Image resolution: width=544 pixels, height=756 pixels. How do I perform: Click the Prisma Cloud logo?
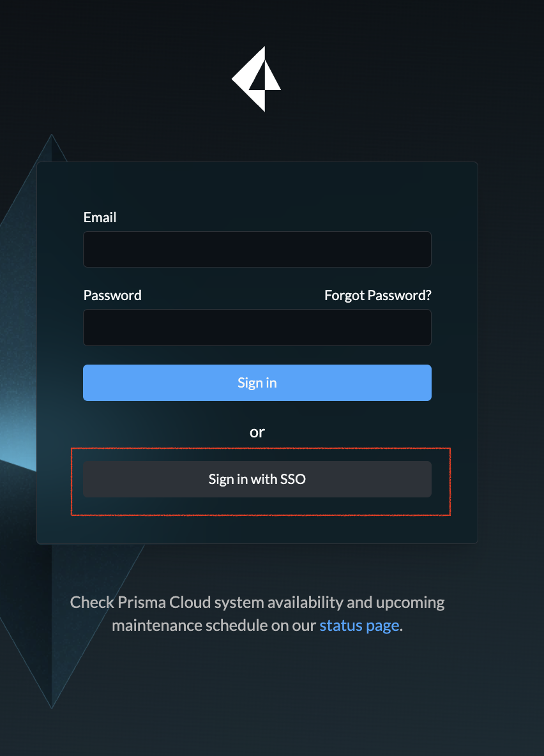click(x=257, y=79)
